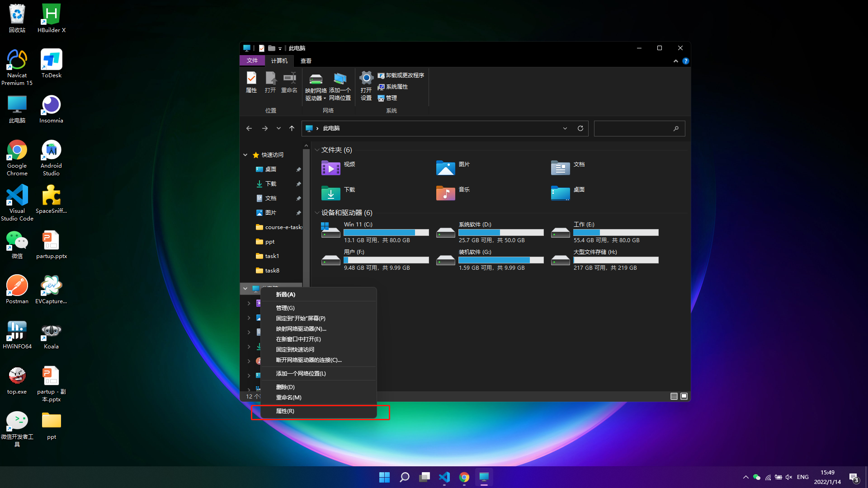
Task: Click the 打开 ribbon icon
Action: 270,82
